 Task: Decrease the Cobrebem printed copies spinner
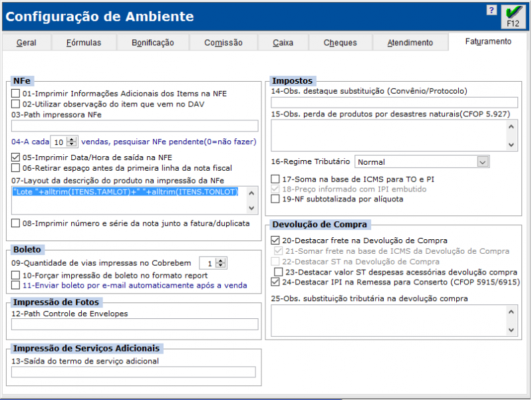click(x=221, y=266)
